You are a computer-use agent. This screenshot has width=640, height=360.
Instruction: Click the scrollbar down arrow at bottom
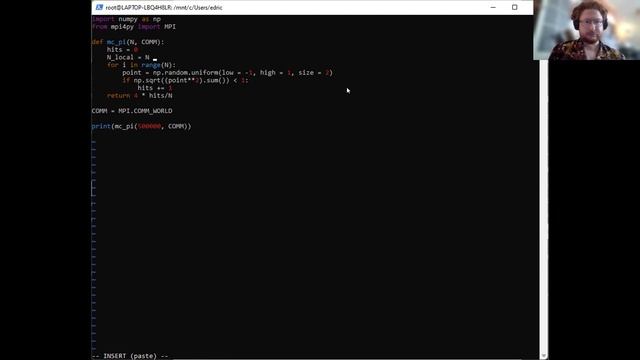click(543, 356)
